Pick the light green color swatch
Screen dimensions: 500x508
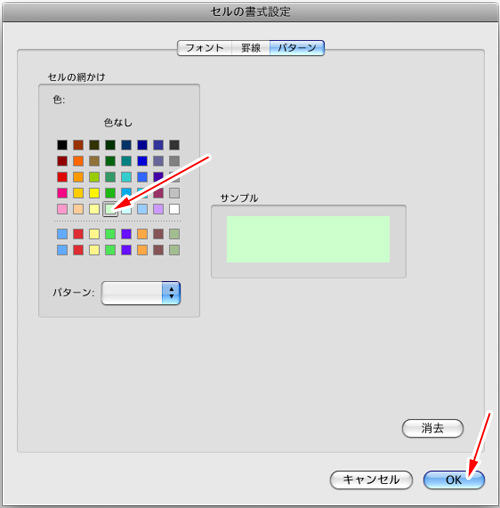tap(110, 209)
